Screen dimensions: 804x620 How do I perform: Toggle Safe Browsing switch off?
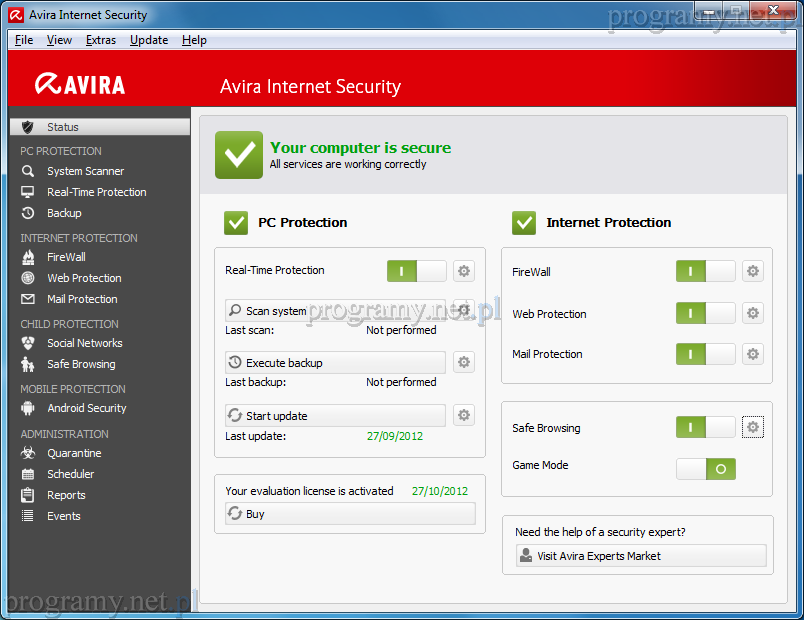705,428
